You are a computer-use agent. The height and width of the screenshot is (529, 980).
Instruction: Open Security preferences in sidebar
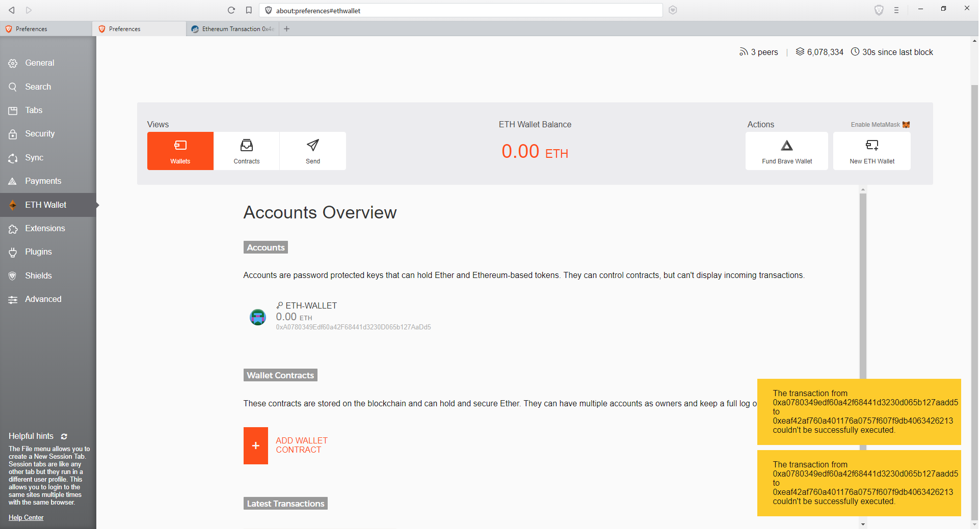[x=48, y=133]
